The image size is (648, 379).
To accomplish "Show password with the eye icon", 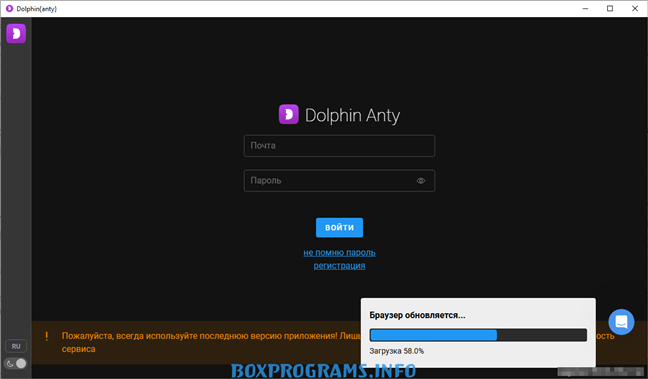I will (x=421, y=181).
